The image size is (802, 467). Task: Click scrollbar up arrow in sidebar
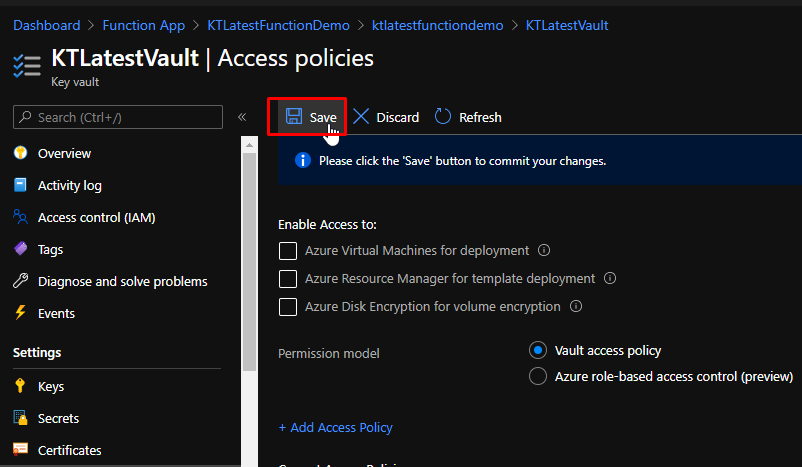[250, 145]
